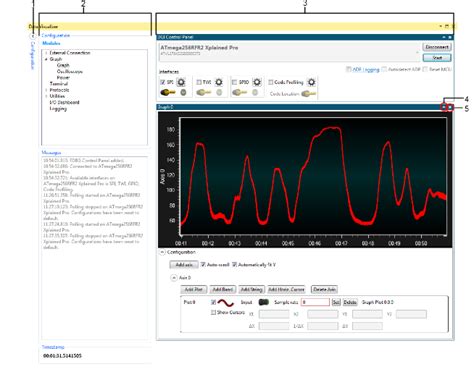Click the Delete Axis button
This screenshot has width=474, height=372.
[324, 289]
